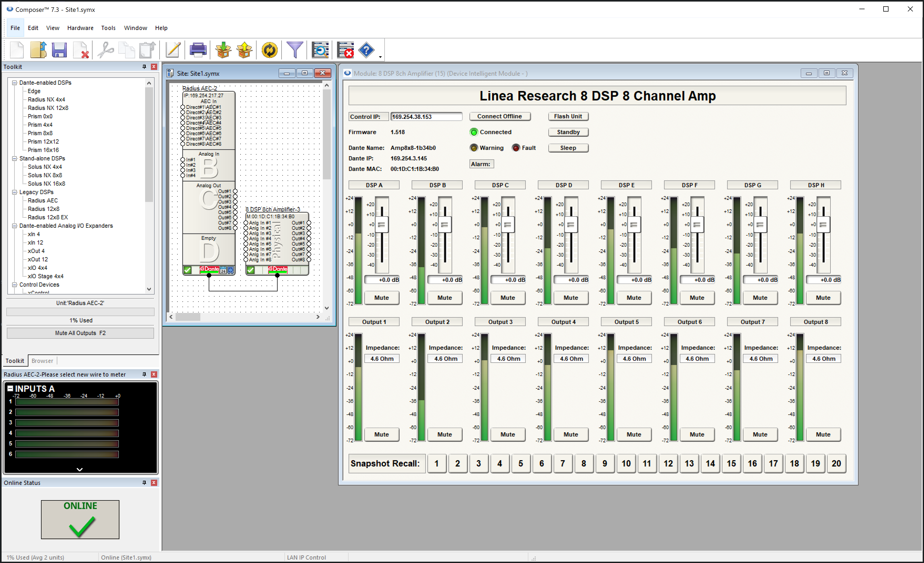Image resolution: width=924 pixels, height=563 pixels.
Task: Click the close-file icon with red X
Action: [x=81, y=50]
